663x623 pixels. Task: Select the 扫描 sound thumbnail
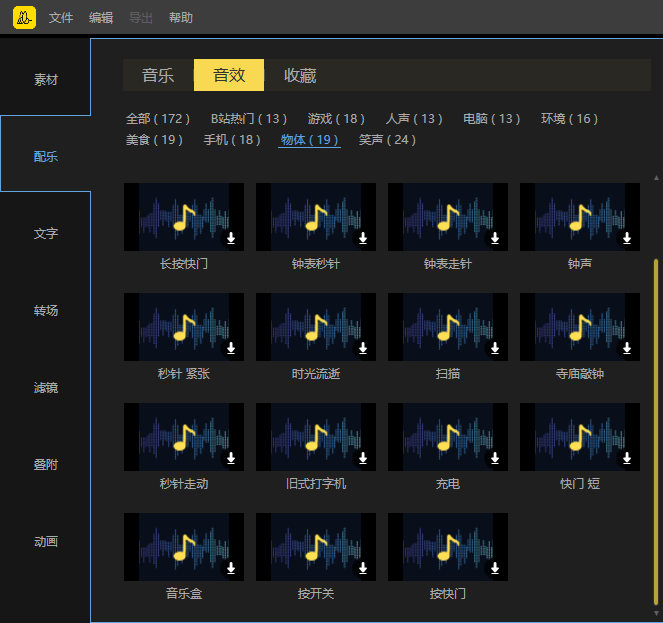click(x=447, y=327)
